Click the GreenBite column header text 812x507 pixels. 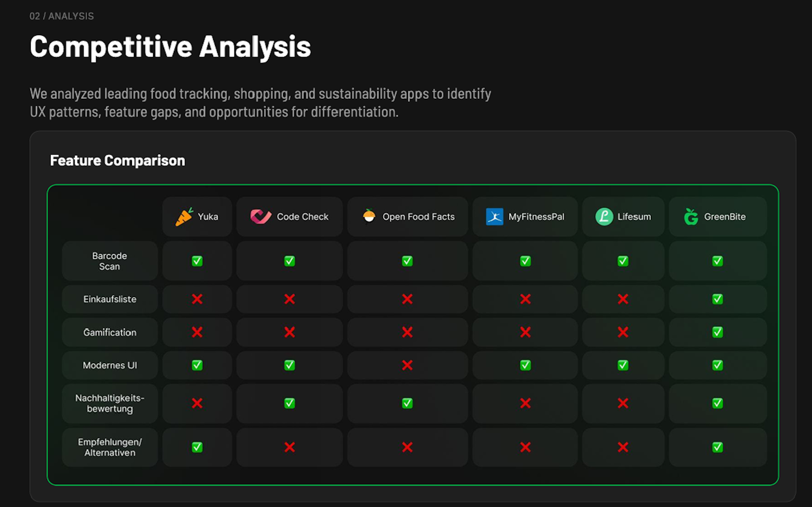point(725,217)
